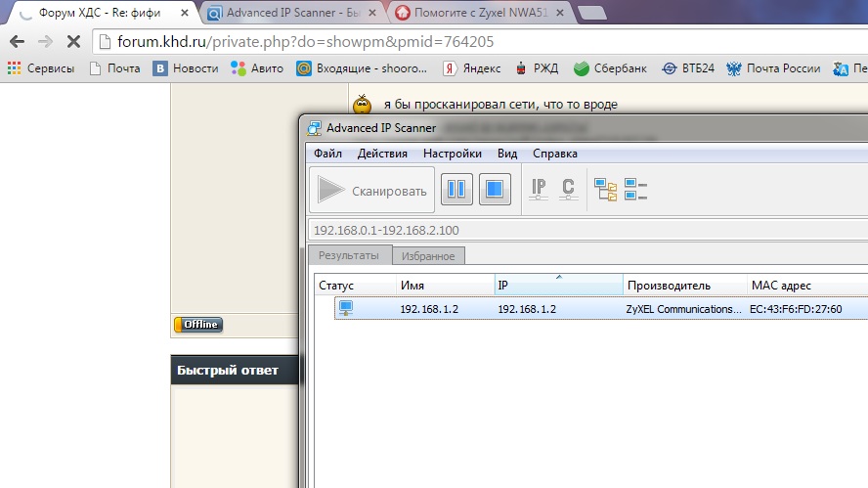Viewport: 868px width, 488px height.
Task: Click the page icon in address bar
Action: [x=105, y=41]
